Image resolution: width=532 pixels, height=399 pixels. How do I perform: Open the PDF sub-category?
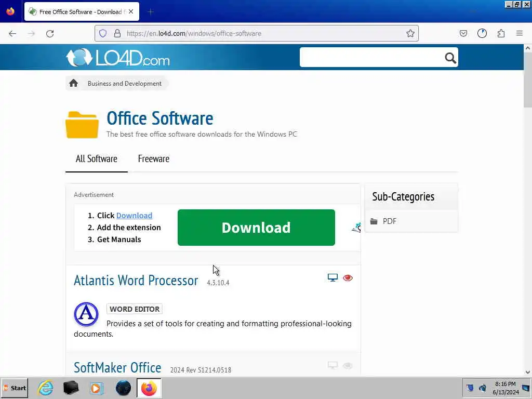389,221
